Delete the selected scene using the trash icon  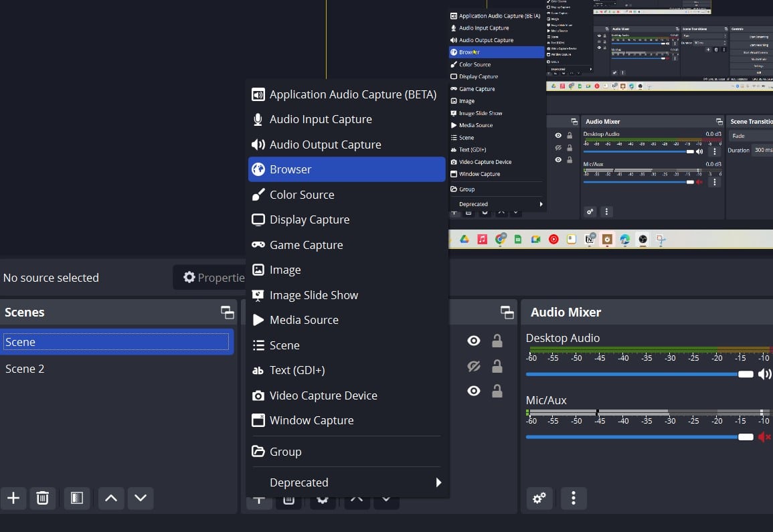42,498
